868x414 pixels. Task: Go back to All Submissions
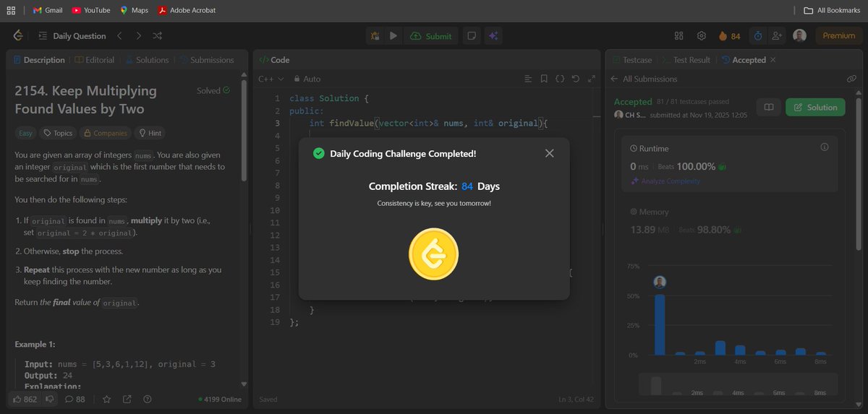[x=644, y=79]
